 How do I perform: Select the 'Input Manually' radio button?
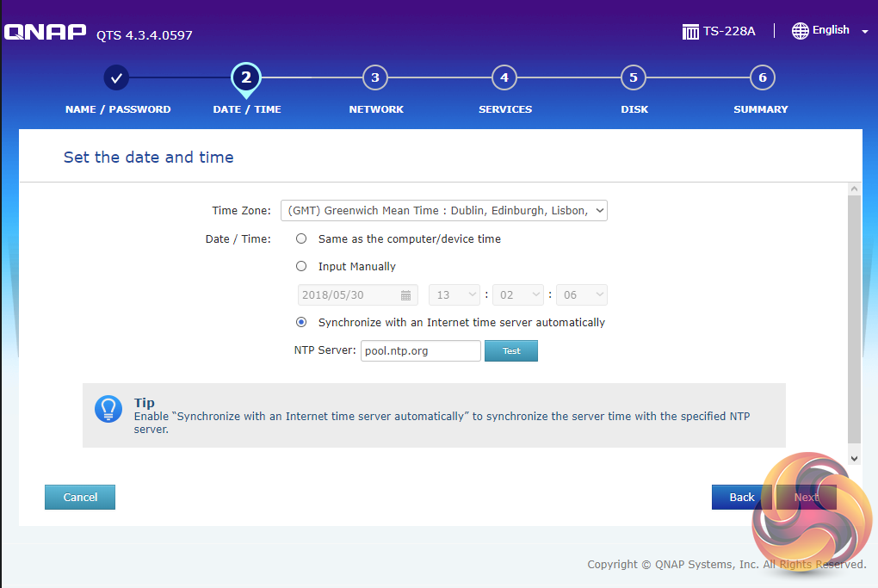click(301, 266)
